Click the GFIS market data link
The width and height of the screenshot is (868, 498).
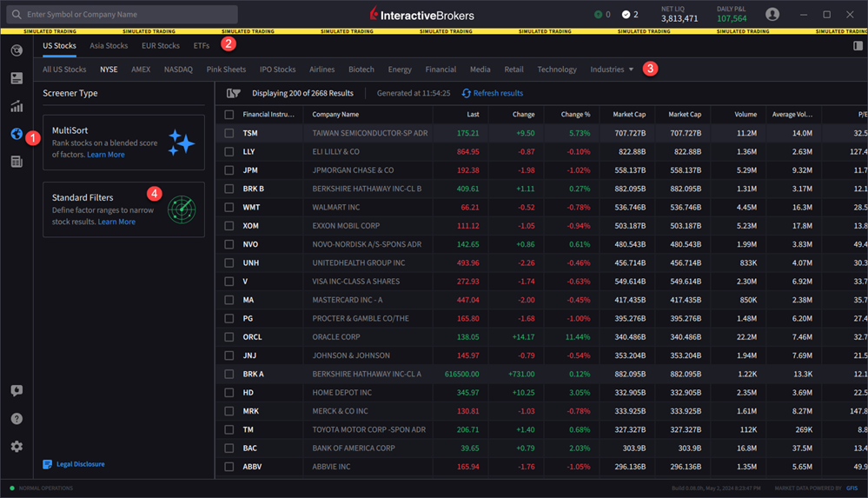852,488
